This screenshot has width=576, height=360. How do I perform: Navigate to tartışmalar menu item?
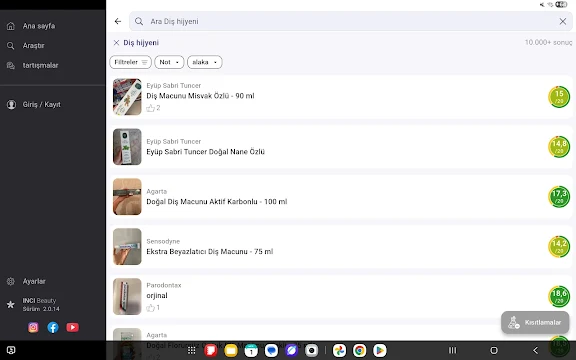tap(40, 65)
